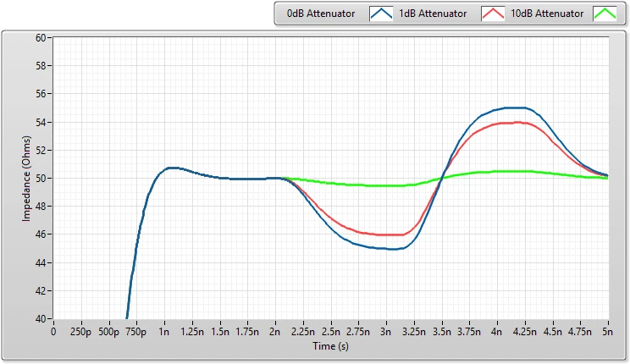
Task: Click the 60 value on Y axis
Action: (41, 38)
